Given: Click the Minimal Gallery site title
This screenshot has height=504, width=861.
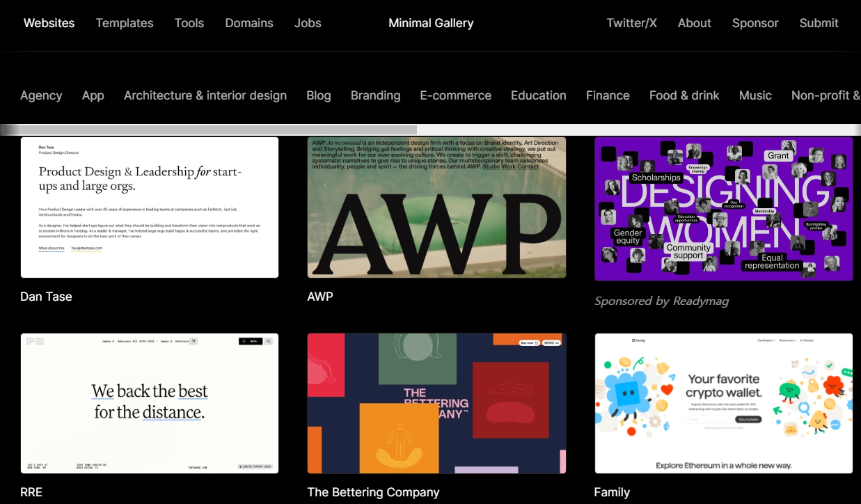Looking at the screenshot, I should (x=431, y=23).
